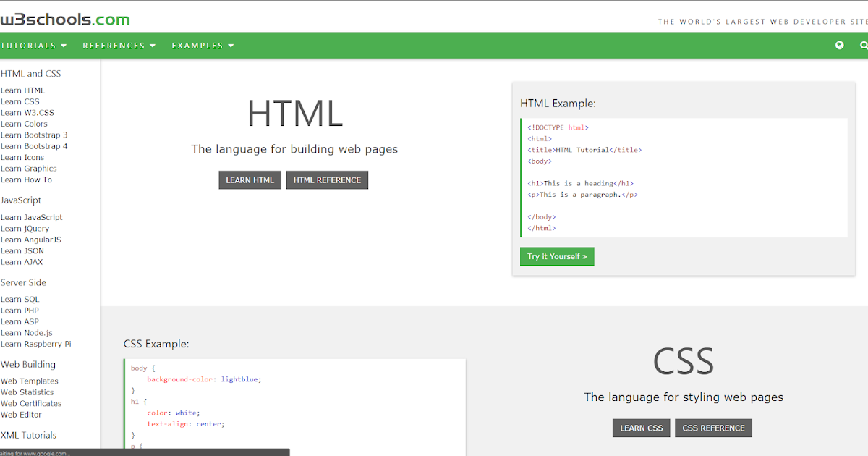The width and height of the screenshot is (868, 456).
Task: Click the 'HTML and CSS' sidebar heading
Action: coord(30,74)
